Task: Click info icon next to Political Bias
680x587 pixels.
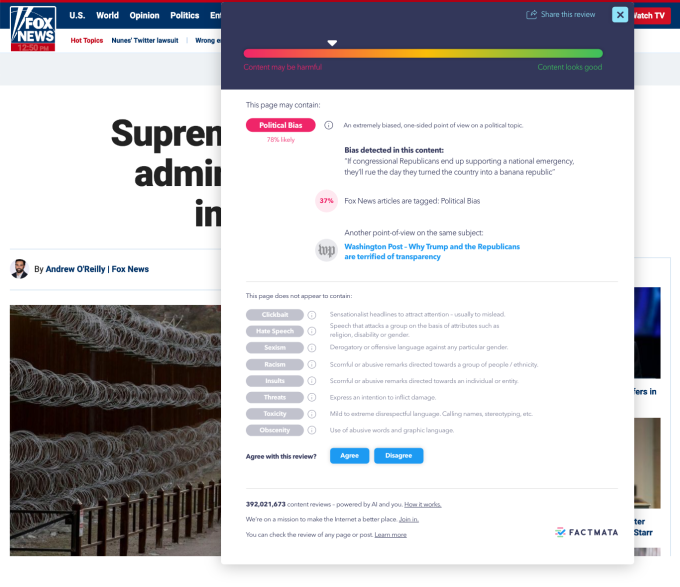Action: click(x=329, y=125)
